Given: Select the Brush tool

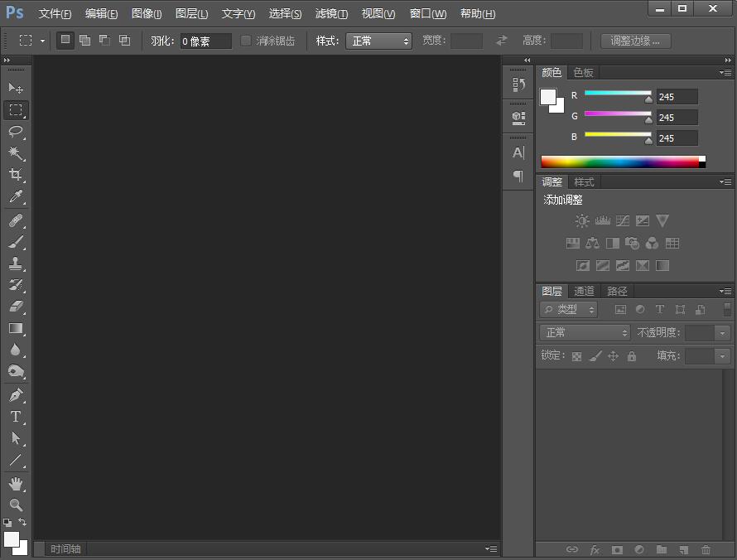Looking at the screenshot, I should pos(16,242).
